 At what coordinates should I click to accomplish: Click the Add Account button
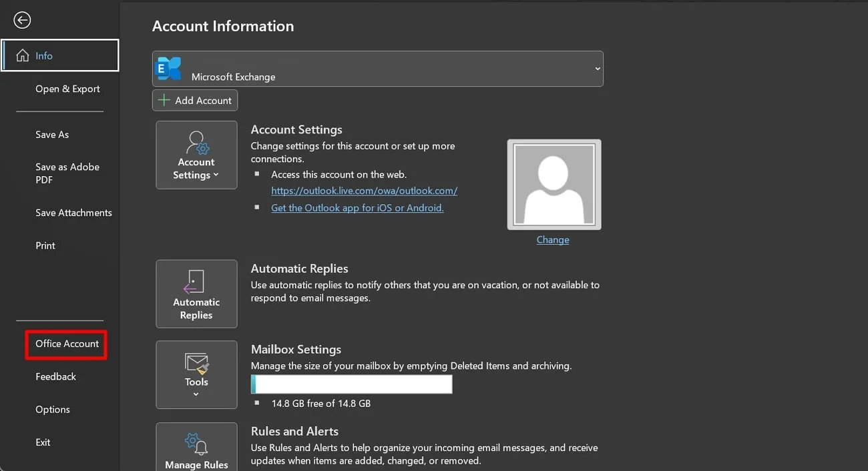pos(195,100)
